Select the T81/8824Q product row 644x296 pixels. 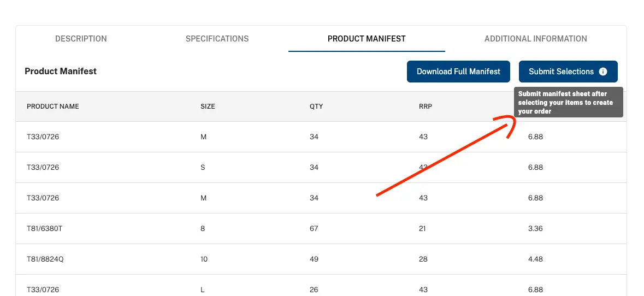[321, 259]
